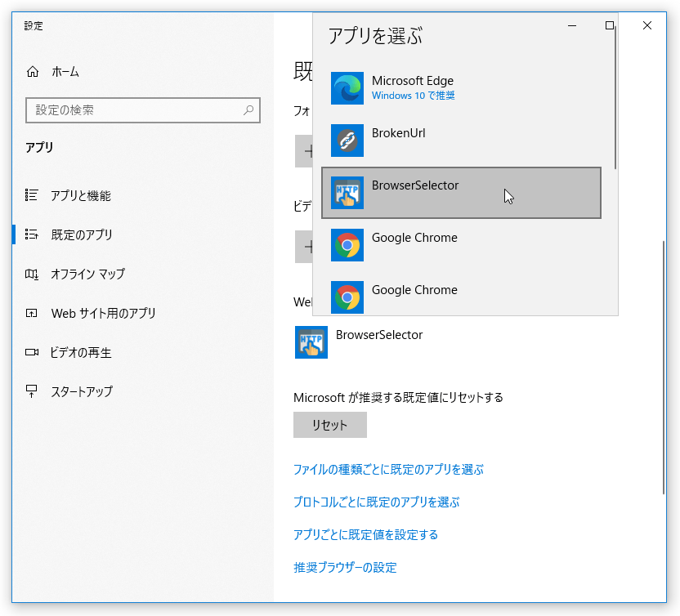The height and width of the screenshot is (616, 680).
Task: Close the settings window
Action: tap(647, 25)
